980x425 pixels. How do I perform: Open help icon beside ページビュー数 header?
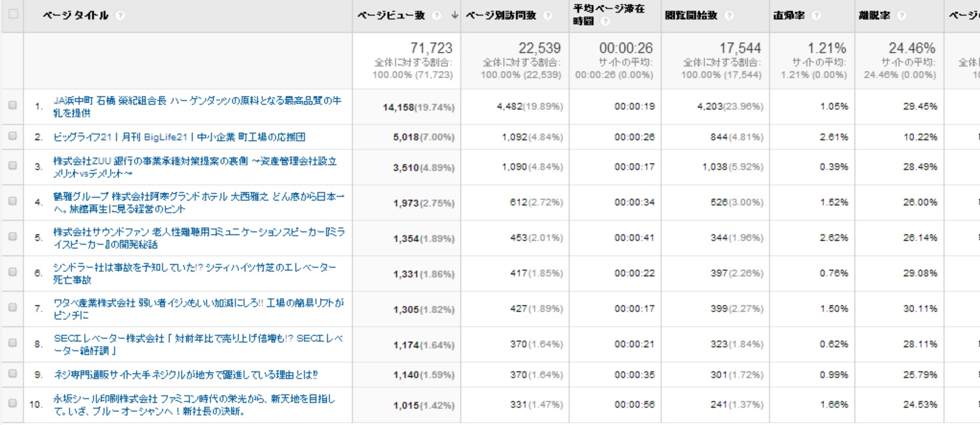437,15
